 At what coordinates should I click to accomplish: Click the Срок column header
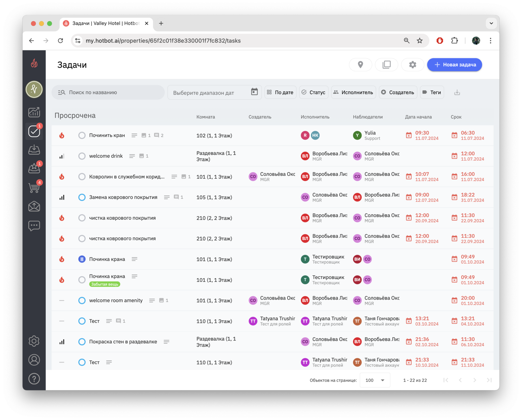point(456,117)
